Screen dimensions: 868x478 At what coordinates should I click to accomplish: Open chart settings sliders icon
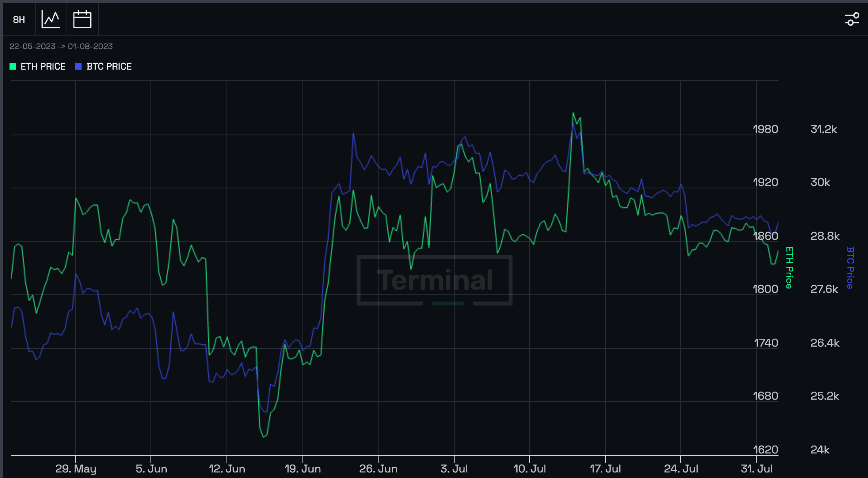click(852, 19)
